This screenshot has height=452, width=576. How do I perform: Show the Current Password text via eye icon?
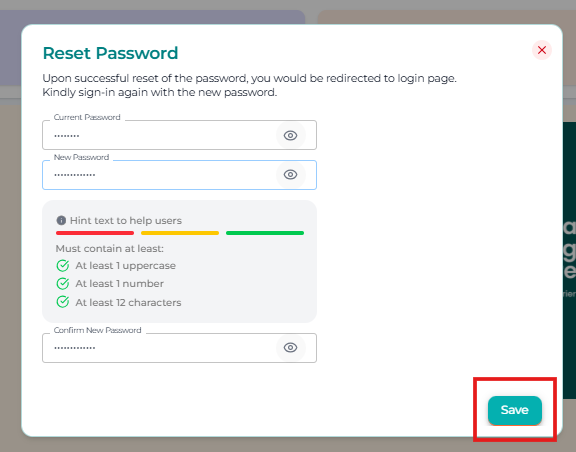(290, 135)
